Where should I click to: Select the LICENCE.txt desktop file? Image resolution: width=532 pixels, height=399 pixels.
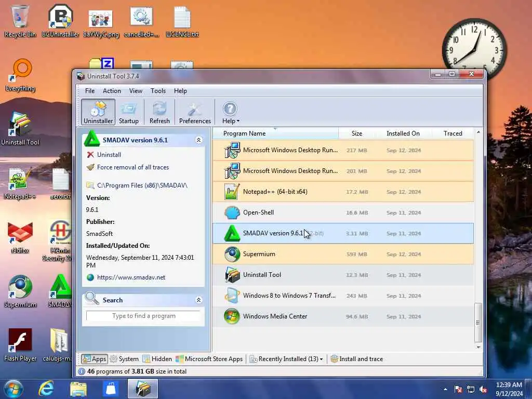click(182, 21)
